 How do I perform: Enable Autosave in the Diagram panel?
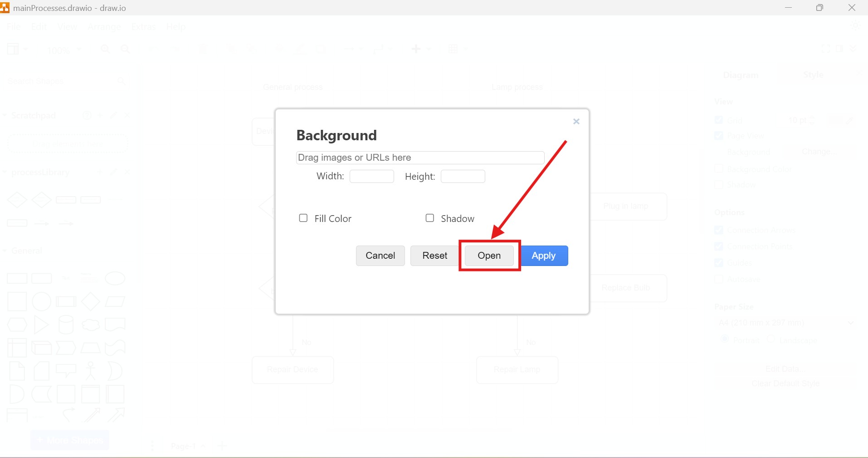click(x=719, y=279)
